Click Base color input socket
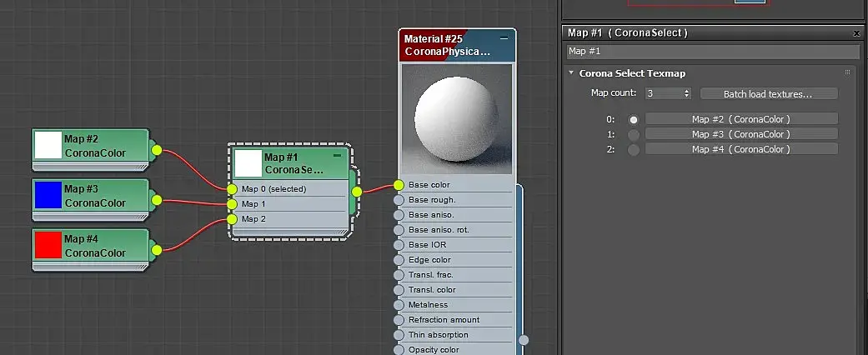The height and width of the screenshot is (355, 868). [x=399, y=185]
